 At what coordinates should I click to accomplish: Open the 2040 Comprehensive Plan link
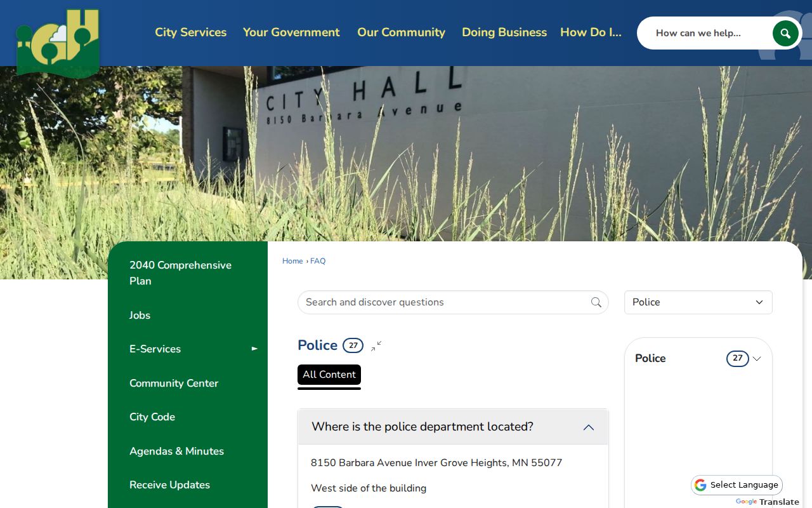pyautogui.click(x=181, y=273)
